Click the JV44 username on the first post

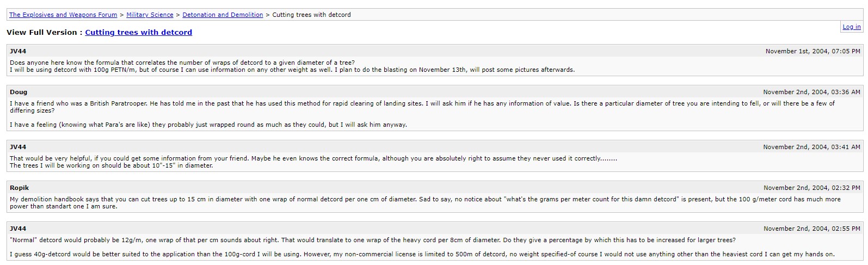point(18,51)
